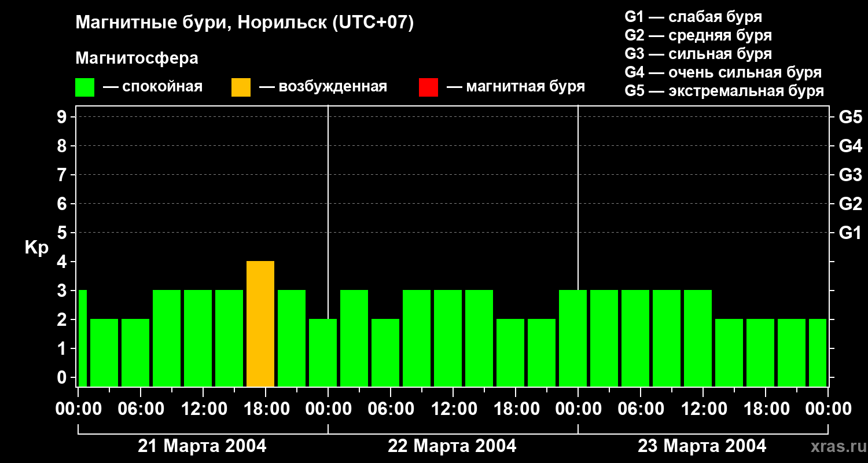Click the '18:00' time label above 23 Марта 2004
Image resolution: width=868 pixels, height=463 pixels.
click(766, 409)
